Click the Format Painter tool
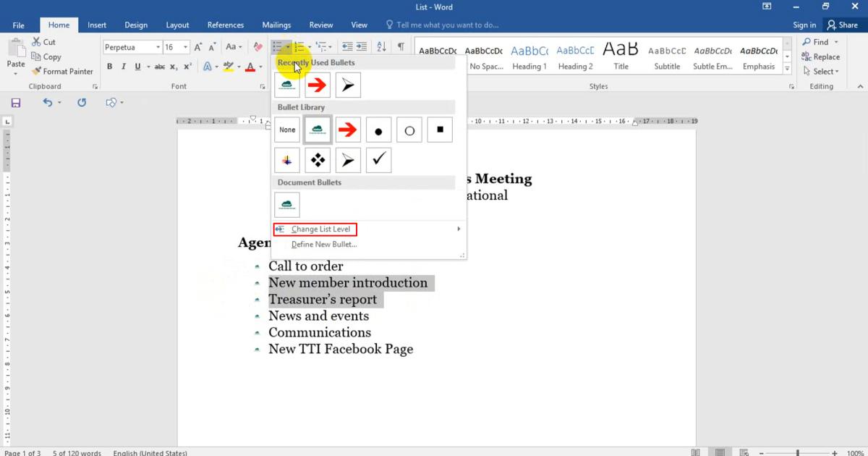 (x=62, y=72)
